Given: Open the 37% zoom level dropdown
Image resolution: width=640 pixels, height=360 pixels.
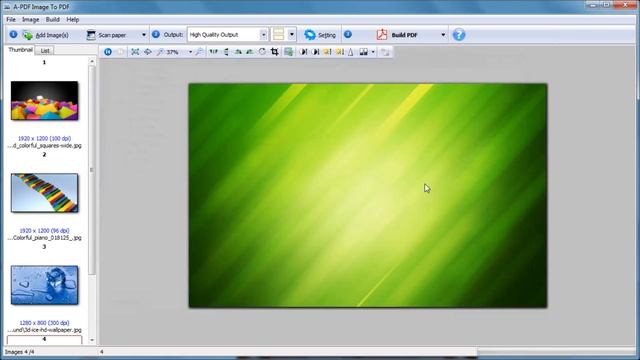Looking at the screenshot, I should coord(190,52).
